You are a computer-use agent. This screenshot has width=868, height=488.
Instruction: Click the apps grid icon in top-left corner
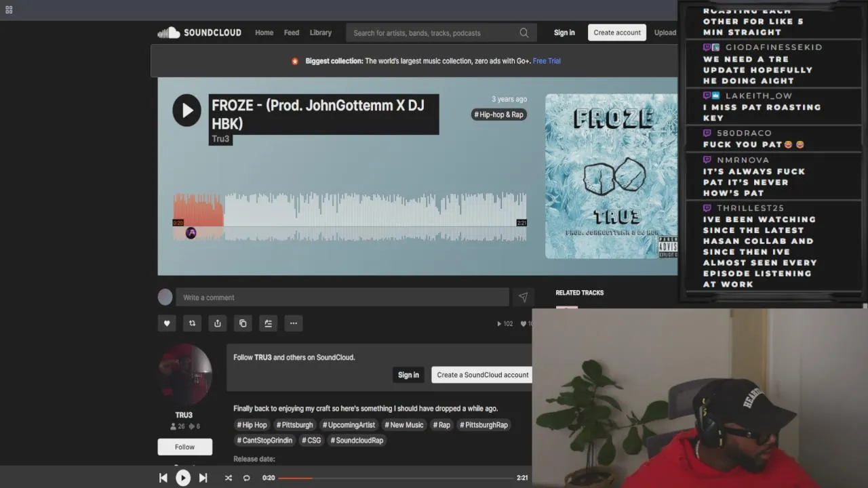[x=9, y=9]
